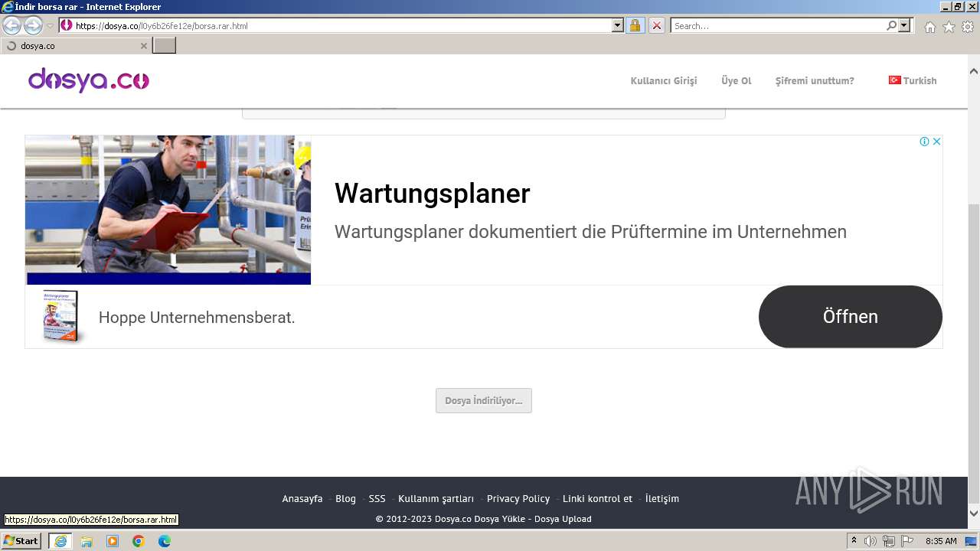Open the Turkish language selector
Image resolution: width=980 pixels, height=551 pixels.
[x=913, y=80]
